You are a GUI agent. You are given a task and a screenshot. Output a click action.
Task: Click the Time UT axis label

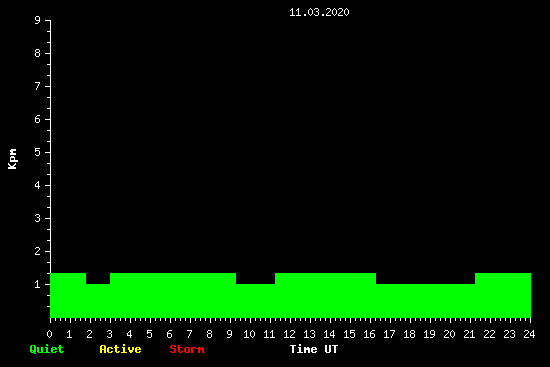314,349
